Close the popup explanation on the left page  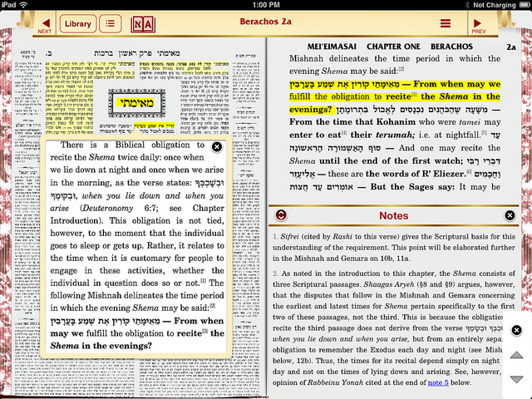217,147
